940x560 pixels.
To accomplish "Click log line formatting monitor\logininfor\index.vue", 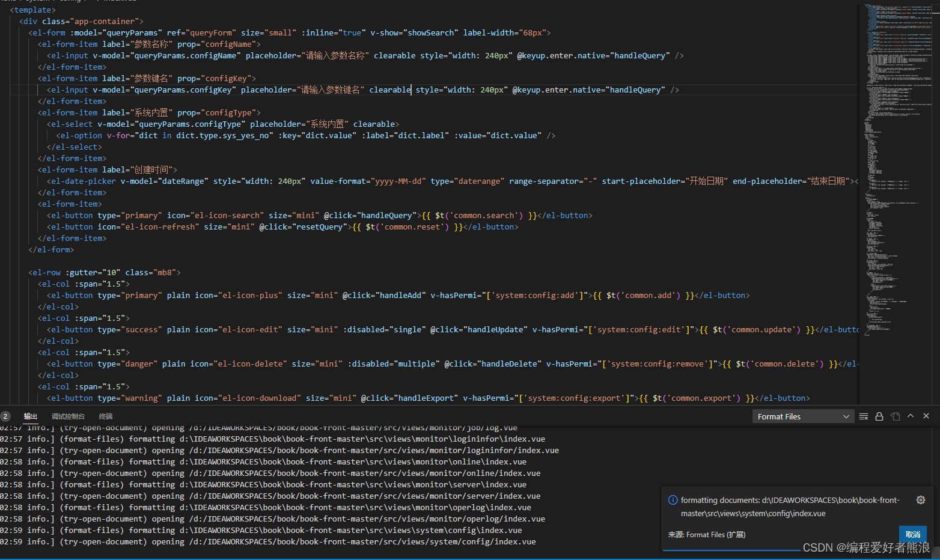I will click(x=273, y=439).
